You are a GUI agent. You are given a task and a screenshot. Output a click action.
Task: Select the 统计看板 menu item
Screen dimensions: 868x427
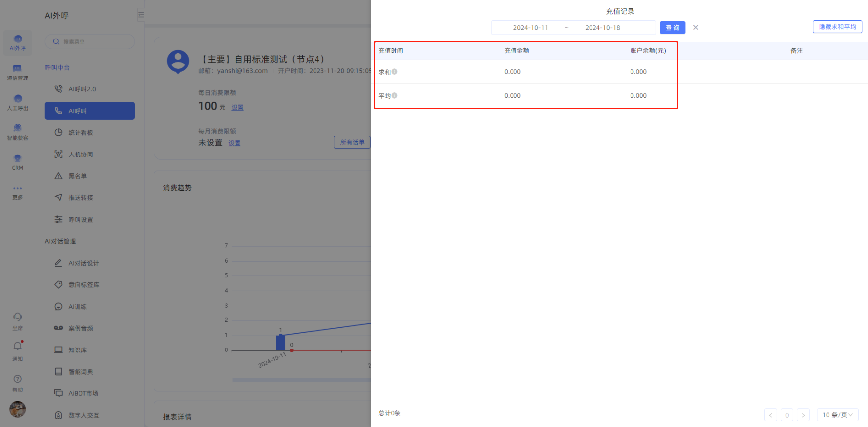click(81, 133)
